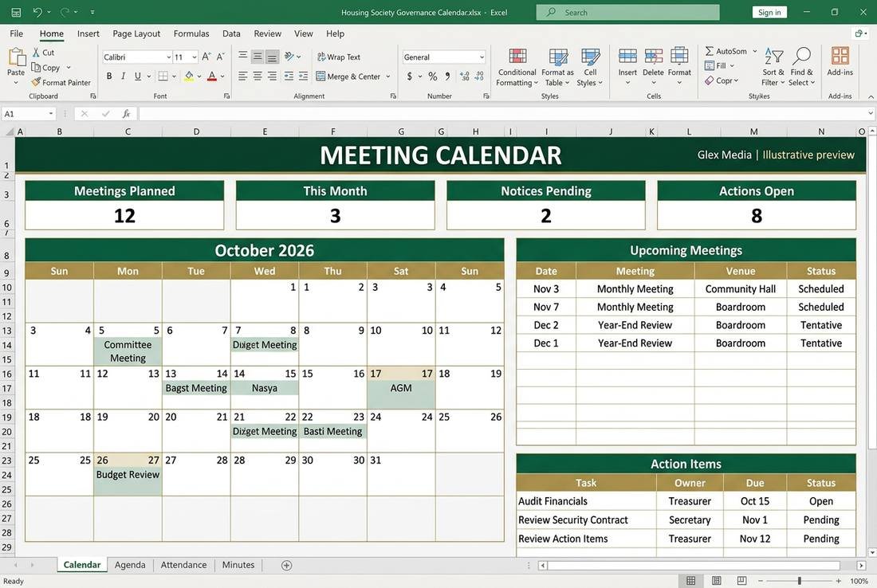The height and width of the screenshot is (588, 877).
Task: Activate the Format Painter brush
Action: point(61,82)
